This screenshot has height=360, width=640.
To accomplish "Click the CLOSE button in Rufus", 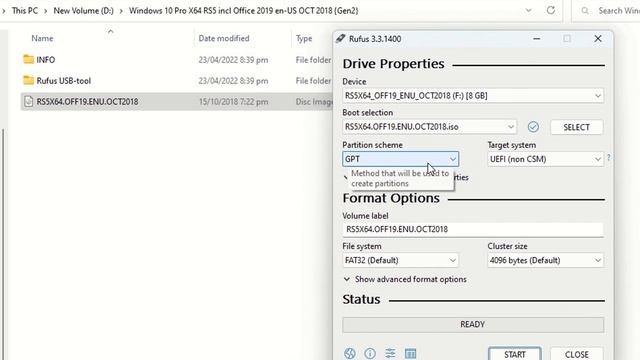I will (x=577, y=354).
